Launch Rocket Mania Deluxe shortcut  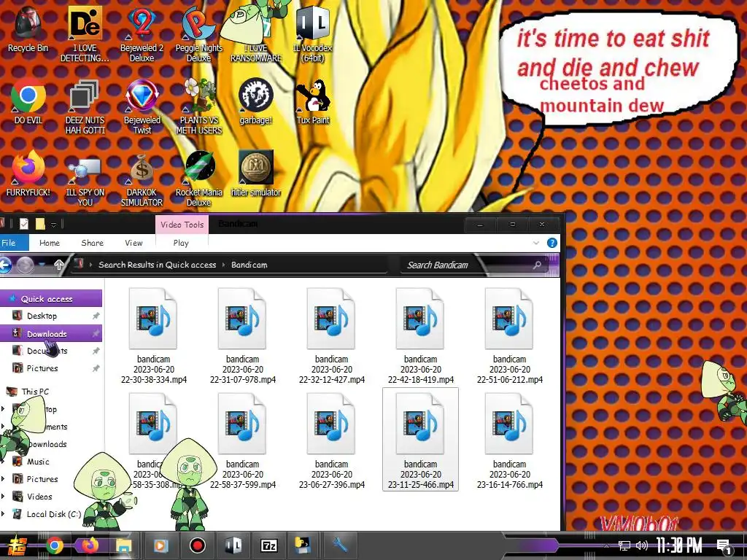pos(198,178)
